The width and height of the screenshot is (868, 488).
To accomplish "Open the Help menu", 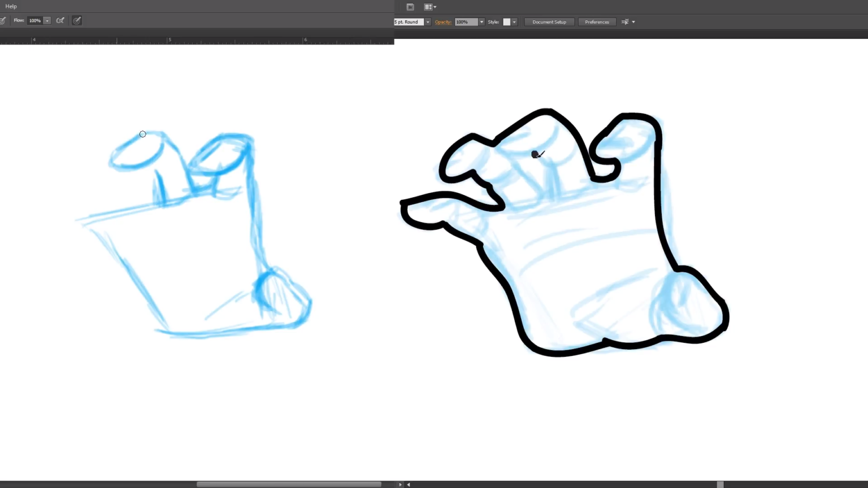I will (x=11, y=6).
